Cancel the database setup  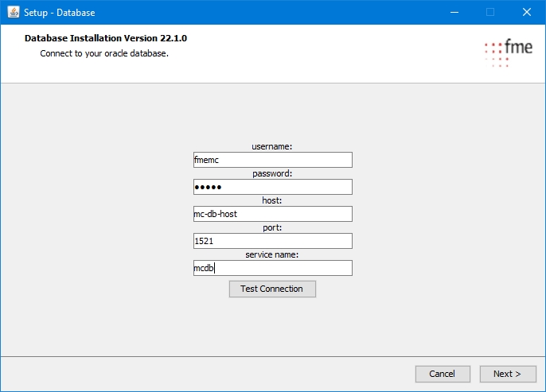442,374
